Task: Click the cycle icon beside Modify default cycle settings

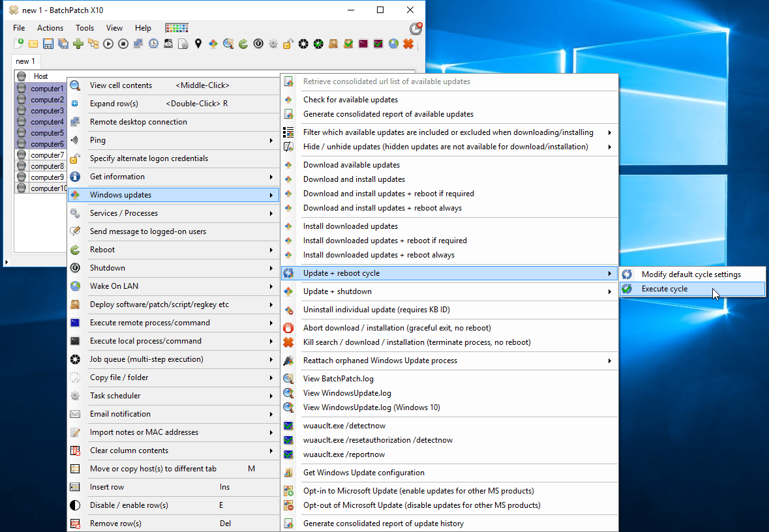Action: (627, 274)
